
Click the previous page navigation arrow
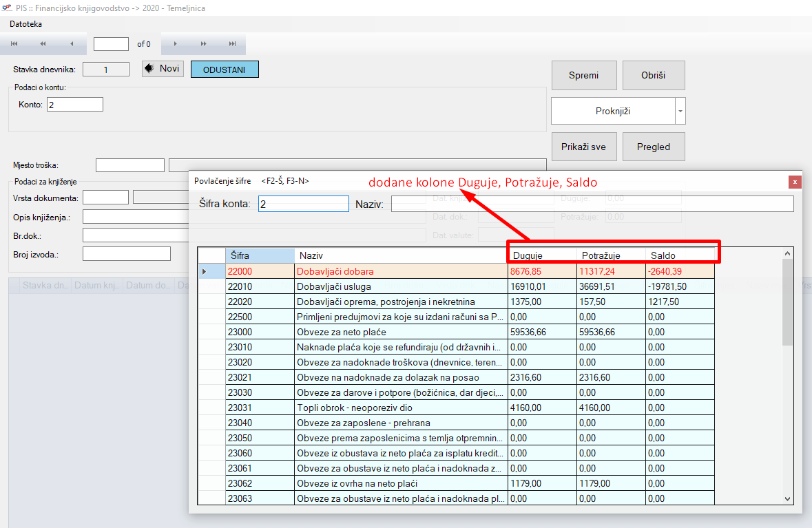click(x=43, y=44)
